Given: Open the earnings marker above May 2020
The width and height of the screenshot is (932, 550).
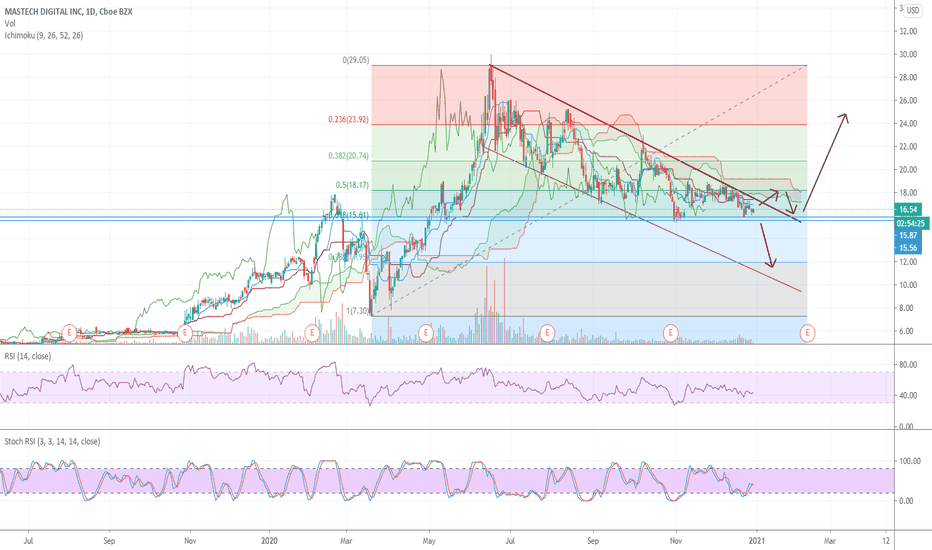Looking at the screenshot, I should coord(426,333).
